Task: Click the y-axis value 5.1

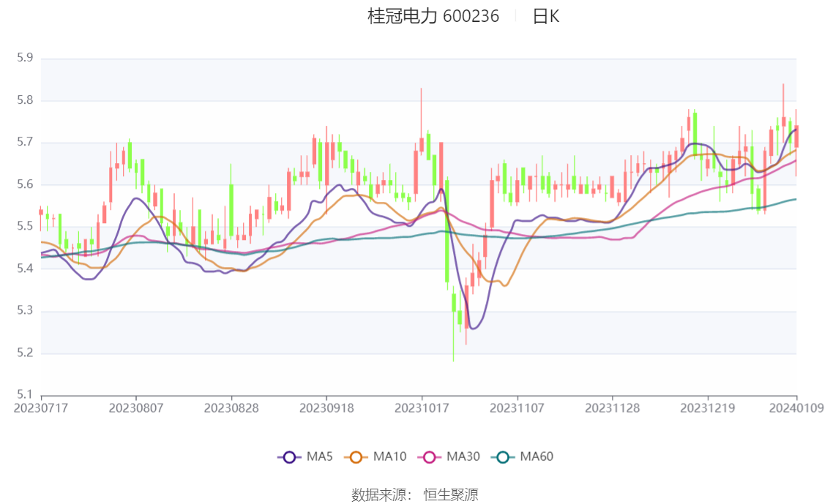Action: click(25, 394)
